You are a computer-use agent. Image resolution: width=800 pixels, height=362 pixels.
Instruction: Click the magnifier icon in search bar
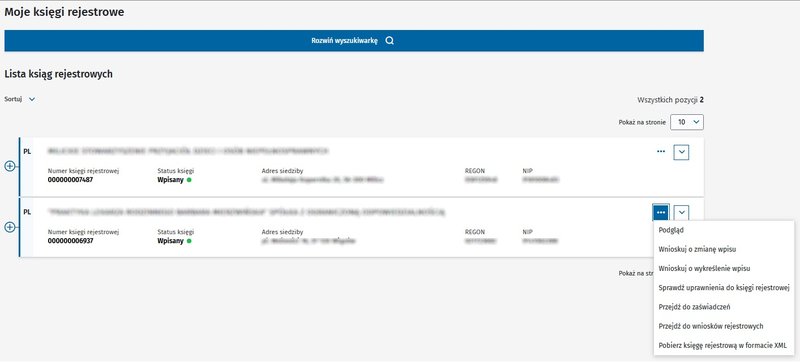pyautogui.click(x=389, y=41)
